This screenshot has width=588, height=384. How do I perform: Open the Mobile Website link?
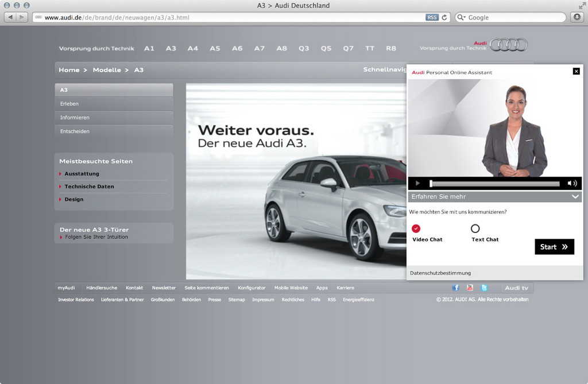coord(291,288)
